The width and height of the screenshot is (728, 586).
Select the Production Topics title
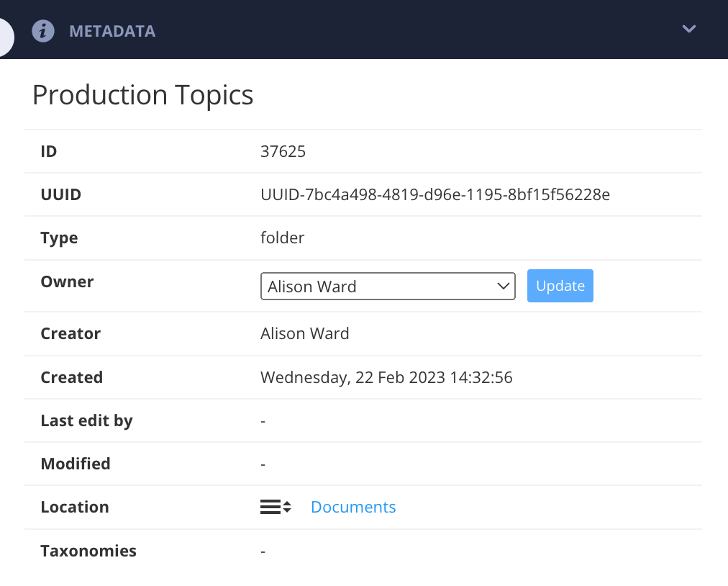(142, 94)
